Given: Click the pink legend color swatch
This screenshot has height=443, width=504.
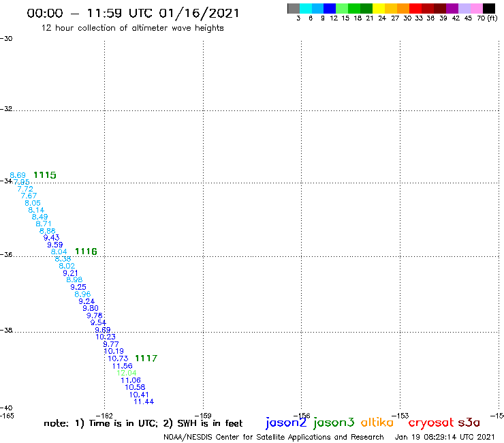Looking at the screenshot, I should (x=477, y=8).
